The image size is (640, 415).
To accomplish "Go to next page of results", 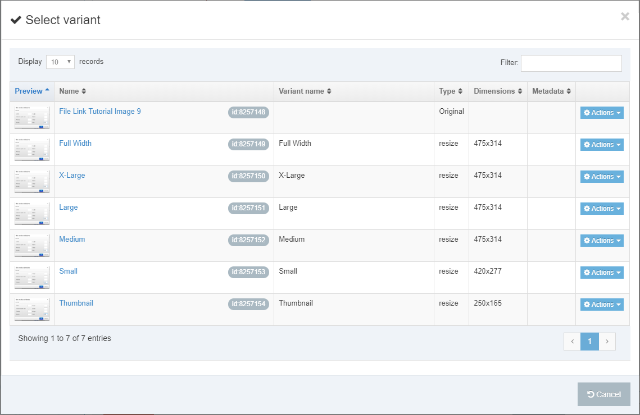I will point(607,341).
